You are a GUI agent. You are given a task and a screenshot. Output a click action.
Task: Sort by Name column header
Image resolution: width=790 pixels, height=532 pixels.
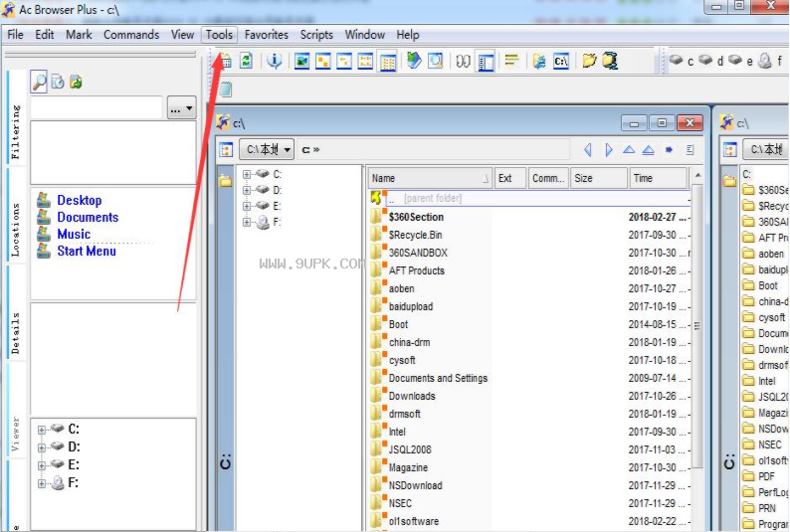(x=430, y=178)
